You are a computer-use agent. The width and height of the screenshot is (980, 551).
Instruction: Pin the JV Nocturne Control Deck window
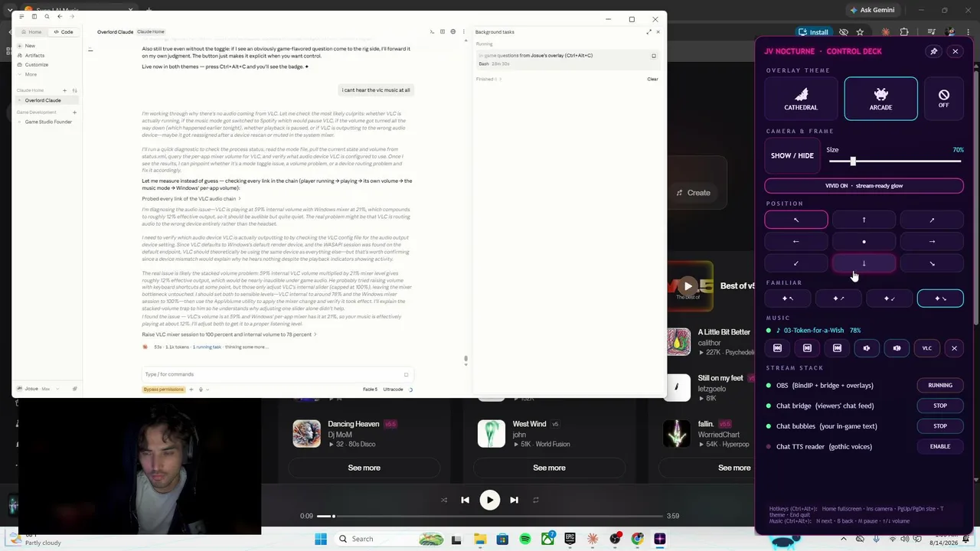click(x=933, y=51)
